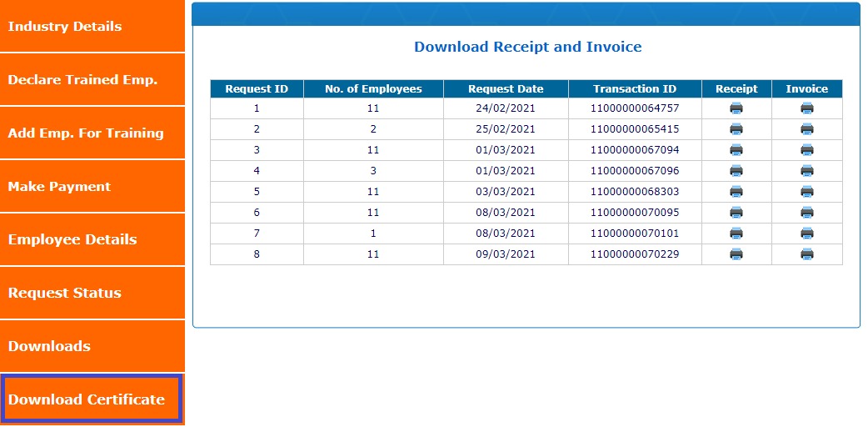Print receipt for Request ID 8

[736, 254]
